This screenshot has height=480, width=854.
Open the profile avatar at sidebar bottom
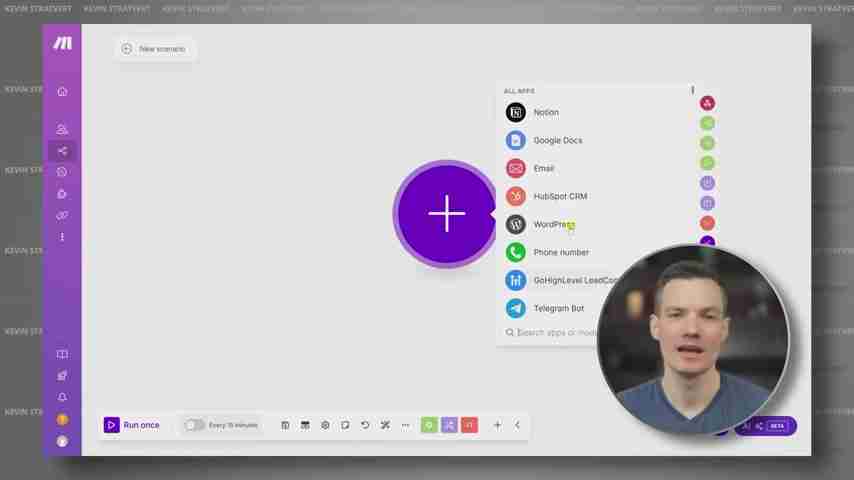pos(62,441)
